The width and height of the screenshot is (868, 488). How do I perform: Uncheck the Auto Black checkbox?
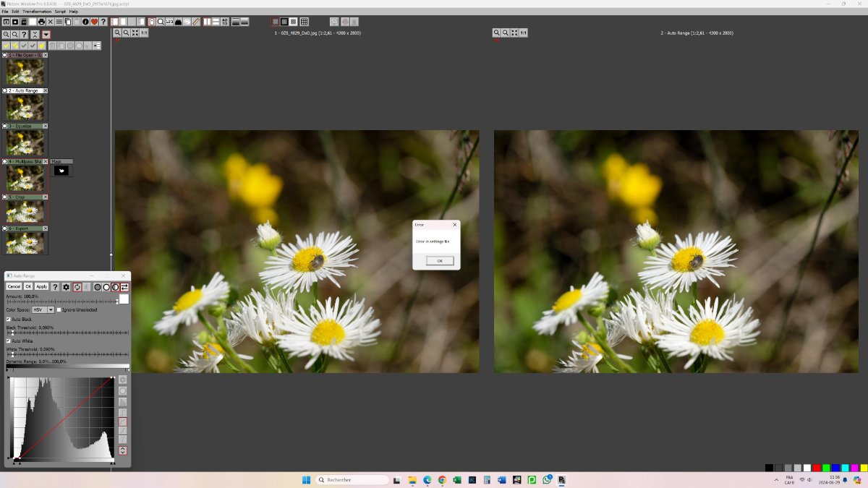(x=9, y=319)
